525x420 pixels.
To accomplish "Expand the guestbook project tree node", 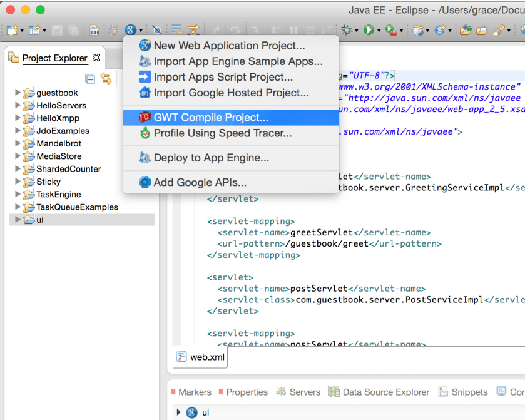I will [x=18, y=93].
